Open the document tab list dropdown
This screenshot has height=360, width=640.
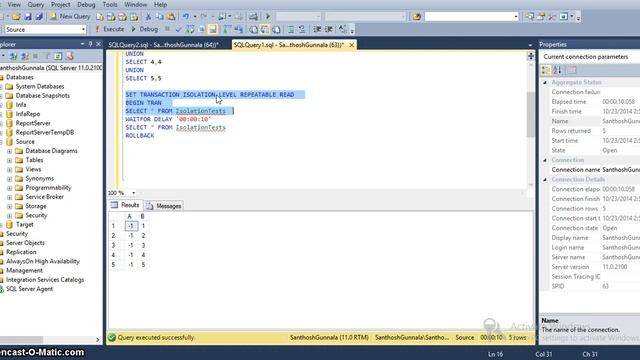(530, 45)
